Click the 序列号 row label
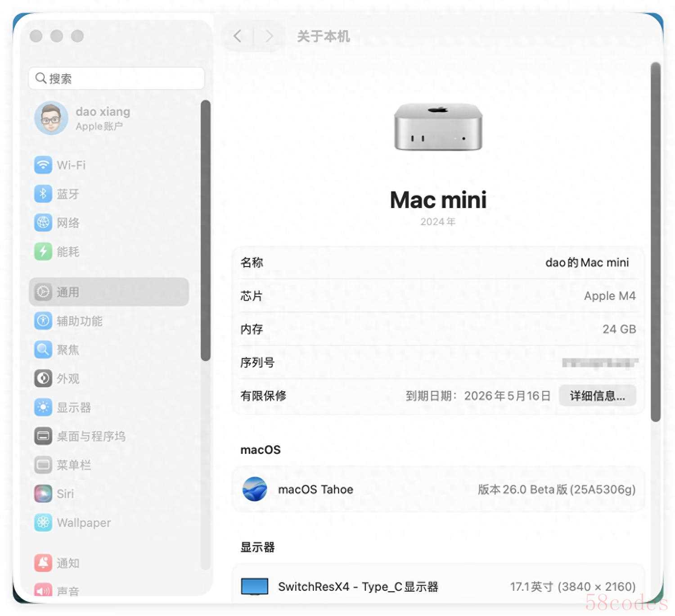Viewport: 675px width, 616px height. [x=257, y=362]
